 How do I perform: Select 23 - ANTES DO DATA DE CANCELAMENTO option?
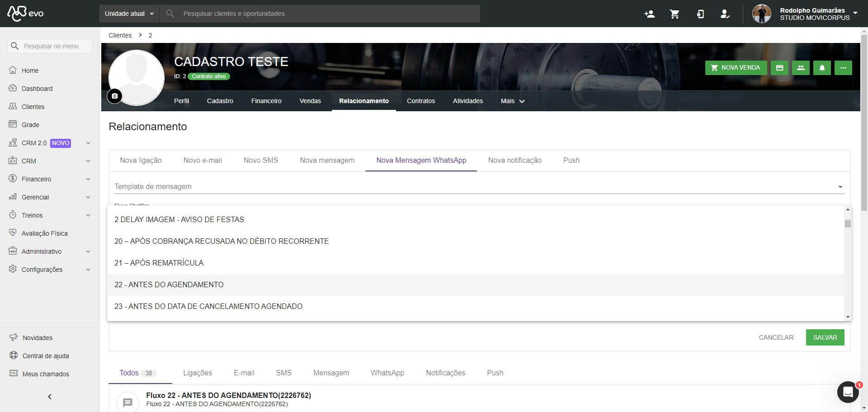[x=476, y=306]
